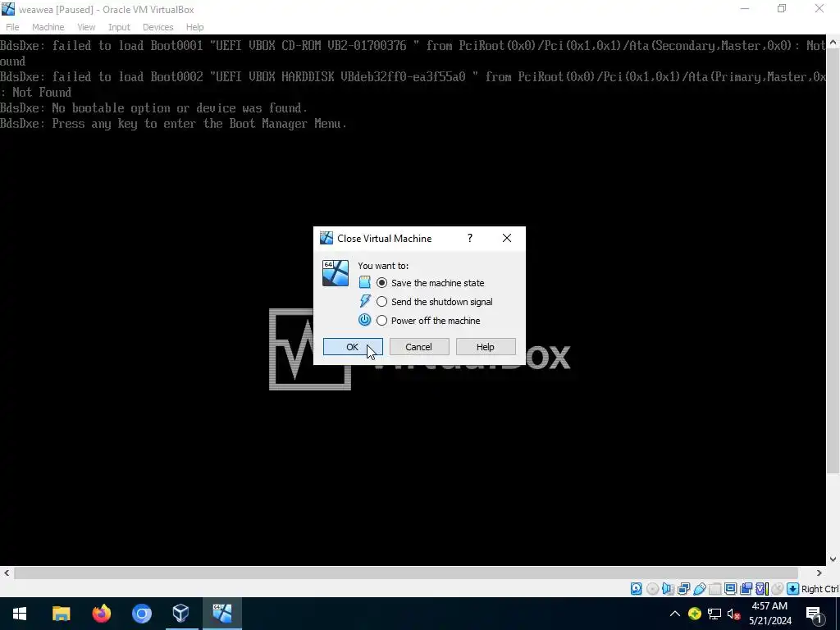Open the Windows Start menu
The image size is (840, 630).
(x=20, y=614)
